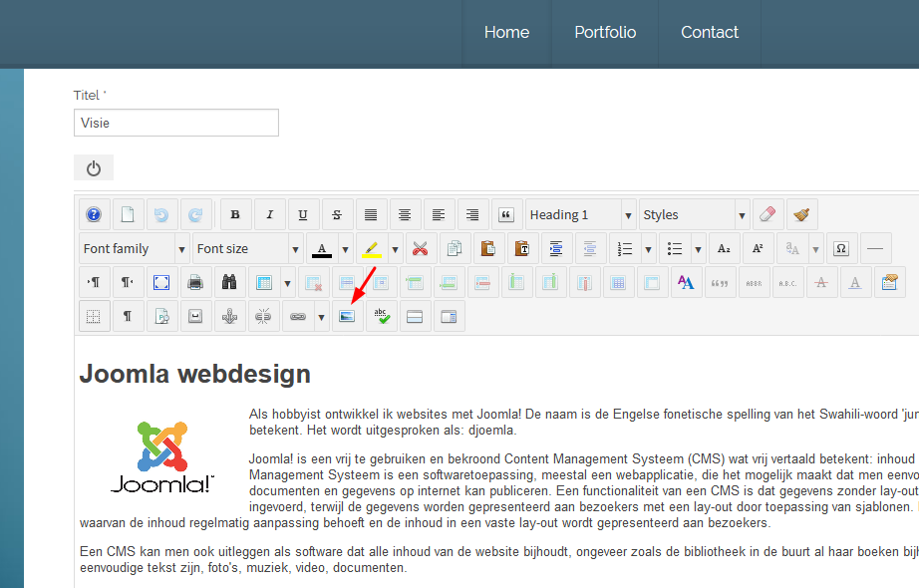Open the Styles dropdown
This screenshot has height=588, width=919.
pos(694,214)
